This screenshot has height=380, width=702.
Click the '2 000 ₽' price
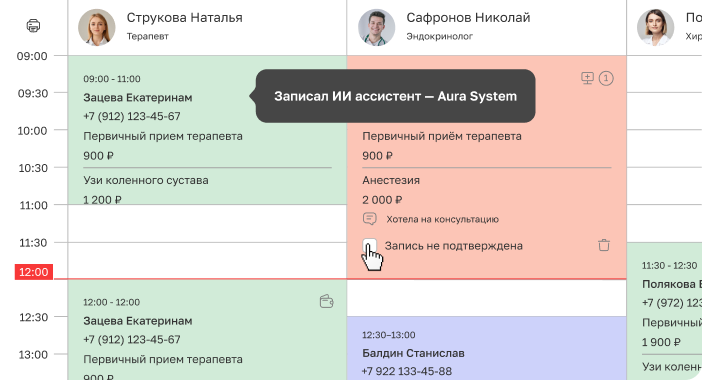click(x=382, y=200)
